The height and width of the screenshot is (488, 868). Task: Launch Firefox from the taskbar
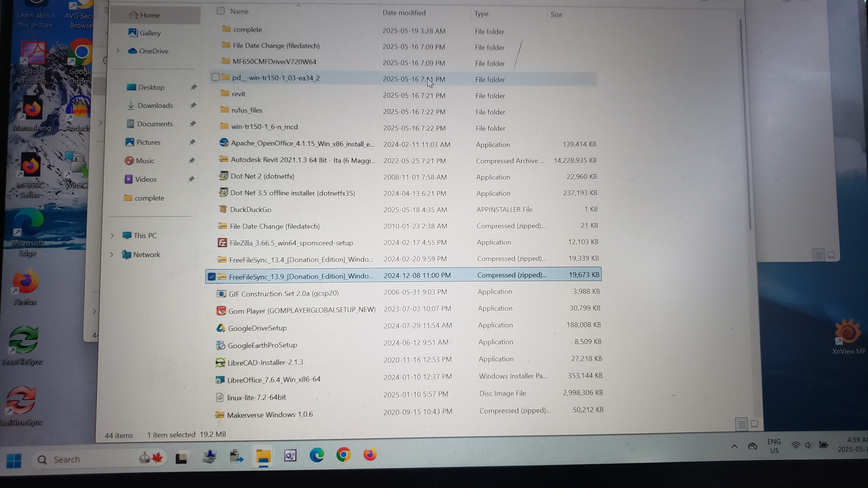[x=370, y=454]
